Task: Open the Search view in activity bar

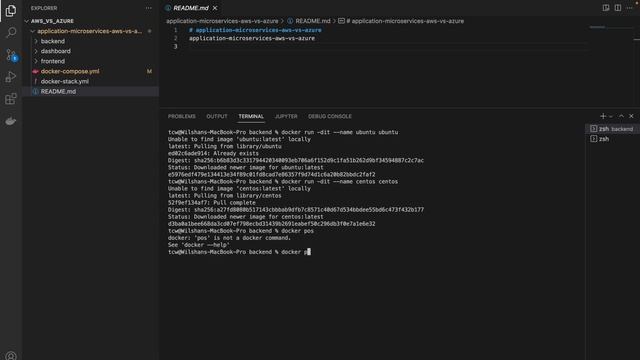Action: coord(11,32)
